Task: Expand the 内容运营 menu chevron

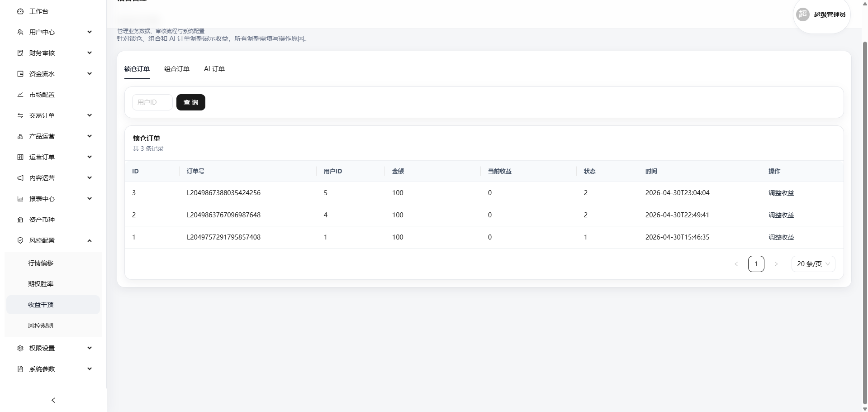Action: click(x=90, y=178)
